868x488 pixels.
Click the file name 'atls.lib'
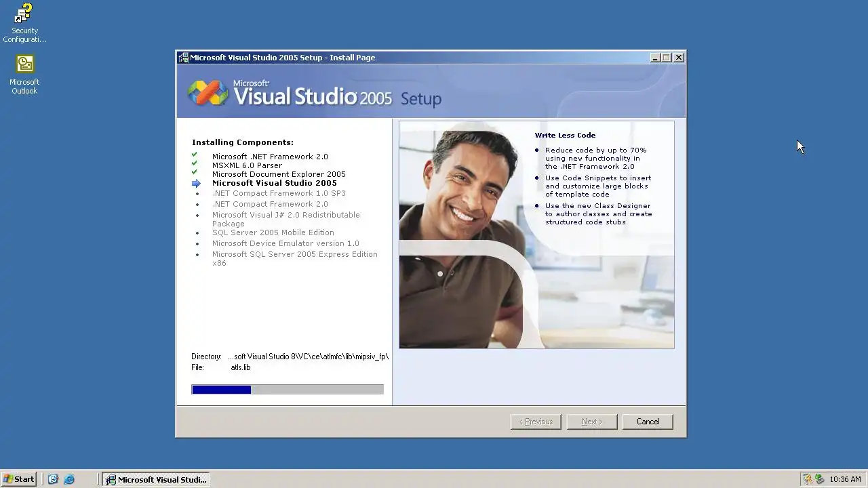(x=240, y=367)
